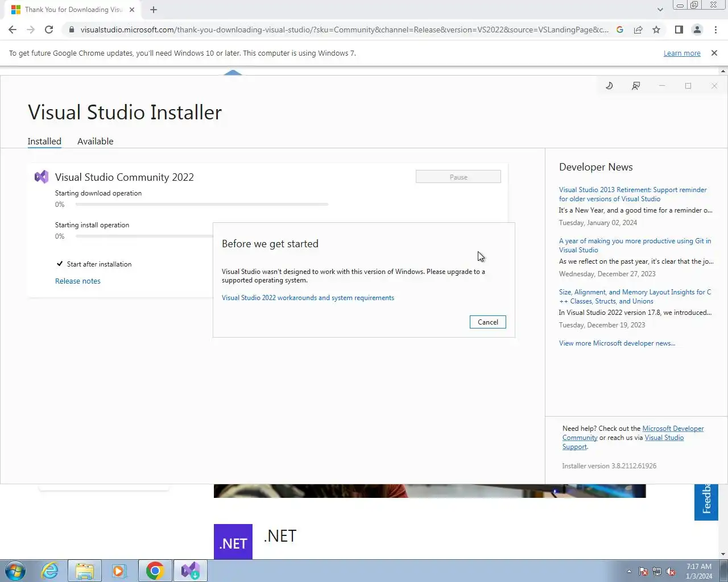Go back in Chrome browser
Screen dimensions: 728x582
click(x=13, y=30)
